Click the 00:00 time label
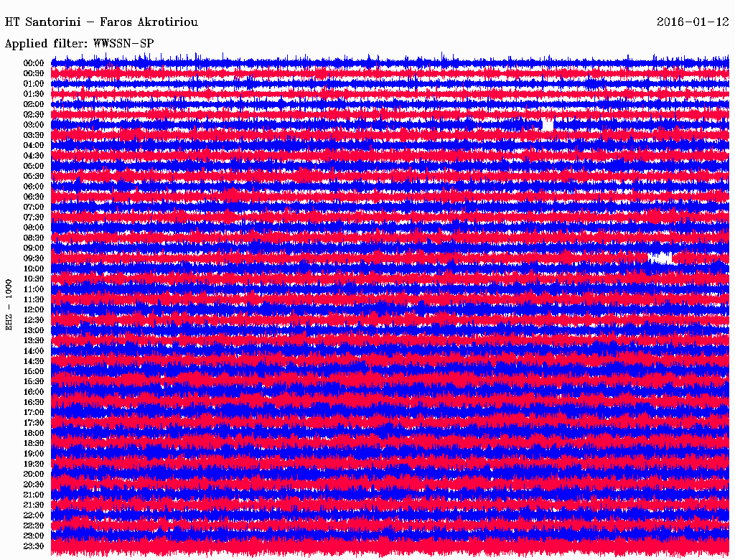 pos(34,63)
